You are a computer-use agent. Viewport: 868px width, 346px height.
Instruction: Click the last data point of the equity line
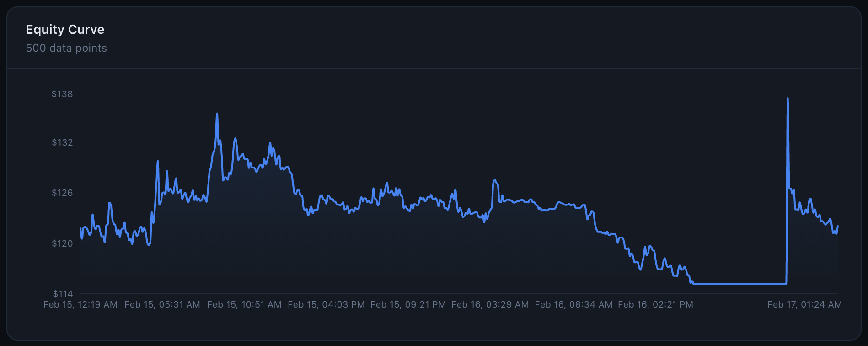838,226
